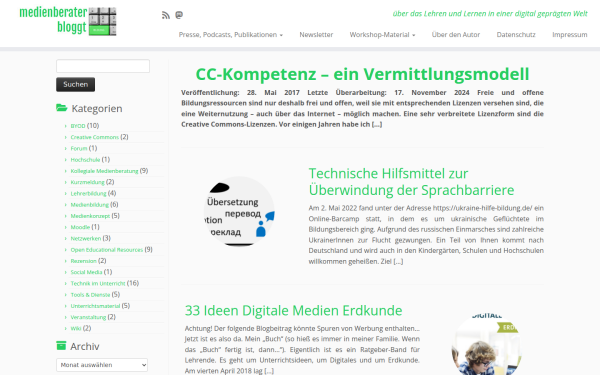Open the Mastodon profile icon
Screen dimensions: 600x375
point(179,15)
